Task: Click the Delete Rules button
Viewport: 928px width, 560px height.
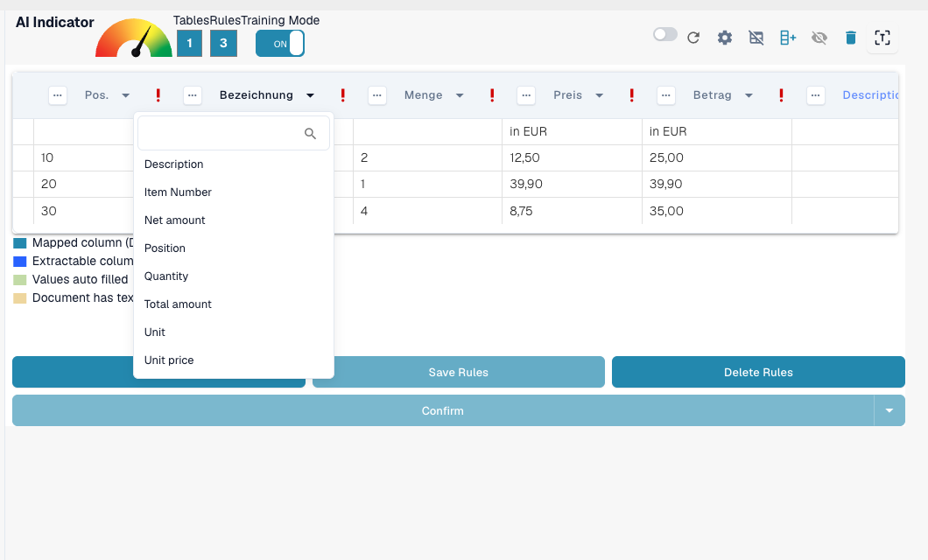Action: click(x=758, y=372)
